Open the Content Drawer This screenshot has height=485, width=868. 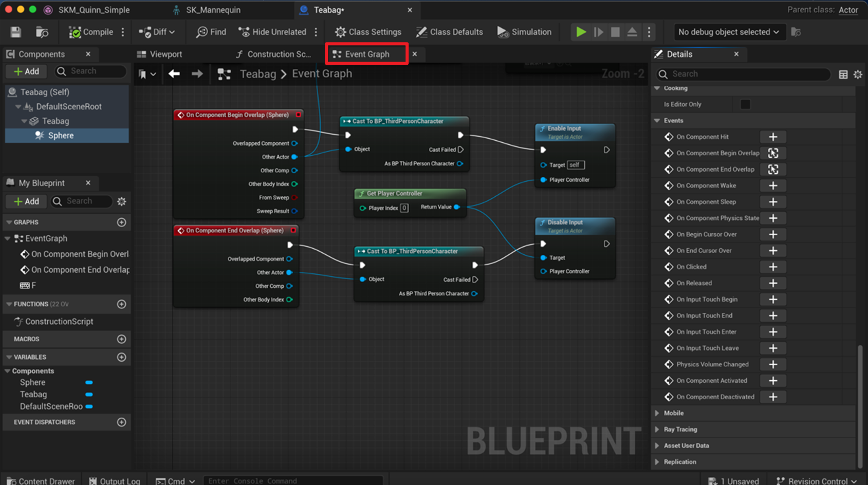tap(40, 480)
